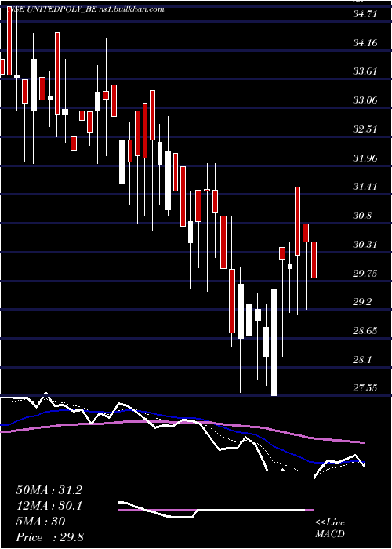
Task: Click the 31.41 price axis label
Action: tap(365, 187)
